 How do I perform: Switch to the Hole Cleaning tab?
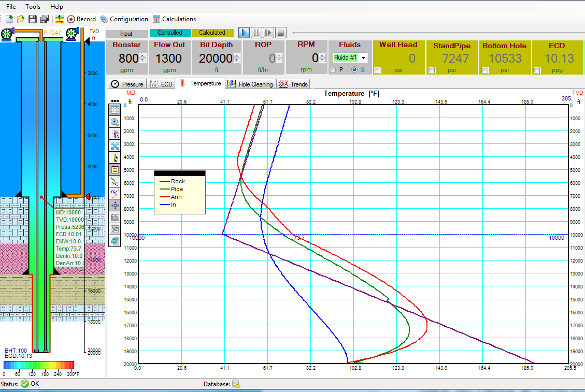[250, 84]
